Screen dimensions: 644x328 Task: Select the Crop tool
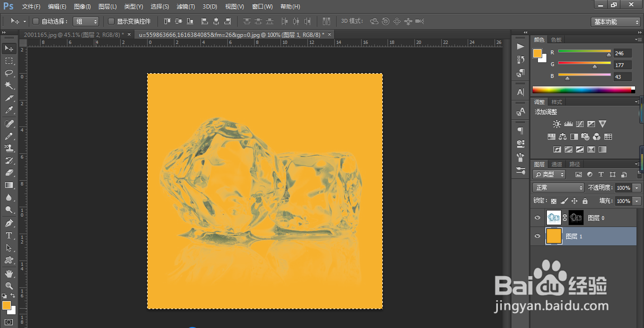click(x=9, y=98)
